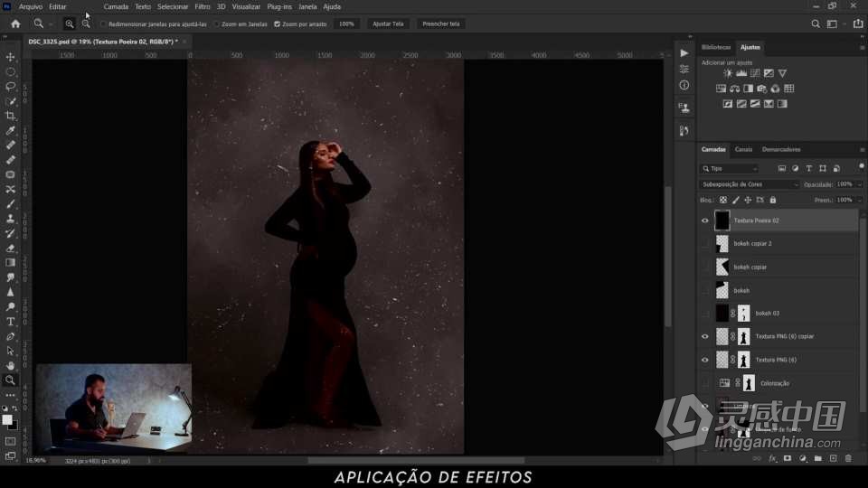Open the Preenchimento fill dropdown arrow
This screenshot has height=488, width=868.
click(x=859, y=200)
